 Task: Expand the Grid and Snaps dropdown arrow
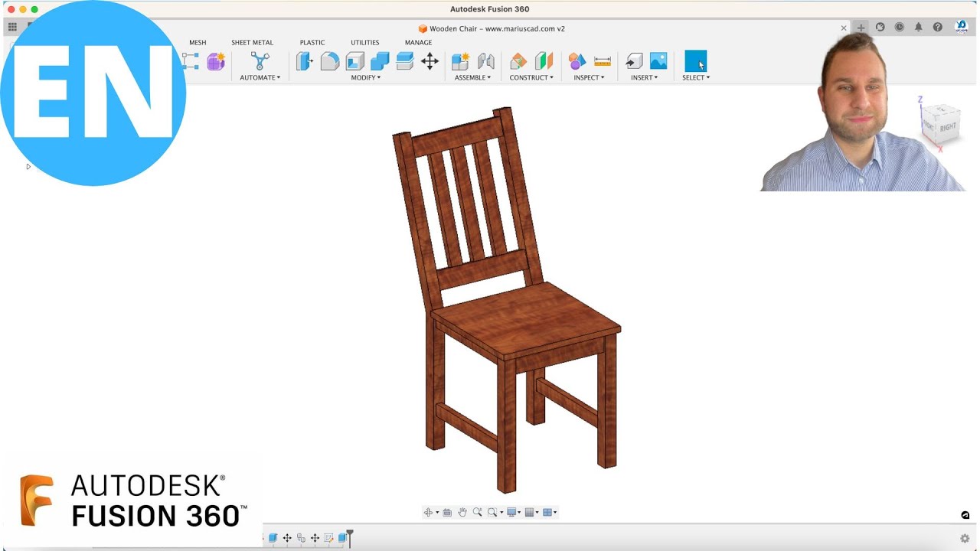point(537,513)
